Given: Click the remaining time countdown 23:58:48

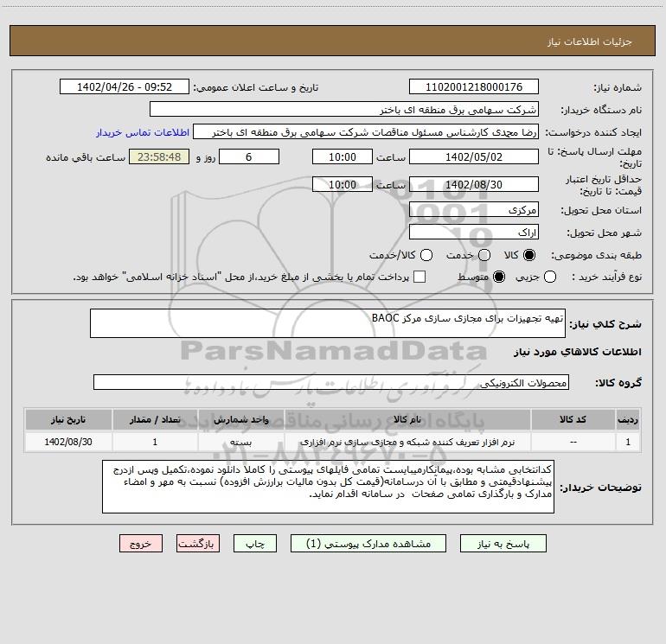Looking at the screenshot, I should (x=159, y=157).
